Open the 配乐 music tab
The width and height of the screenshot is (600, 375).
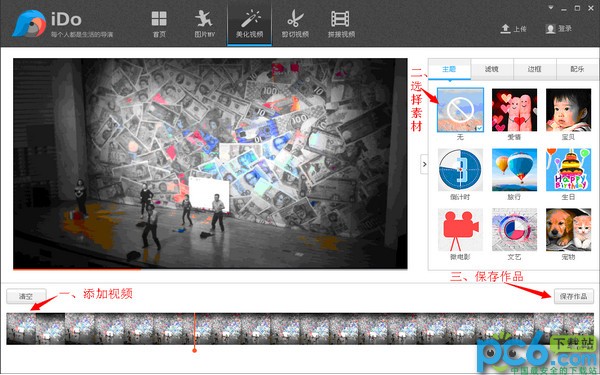577,69
